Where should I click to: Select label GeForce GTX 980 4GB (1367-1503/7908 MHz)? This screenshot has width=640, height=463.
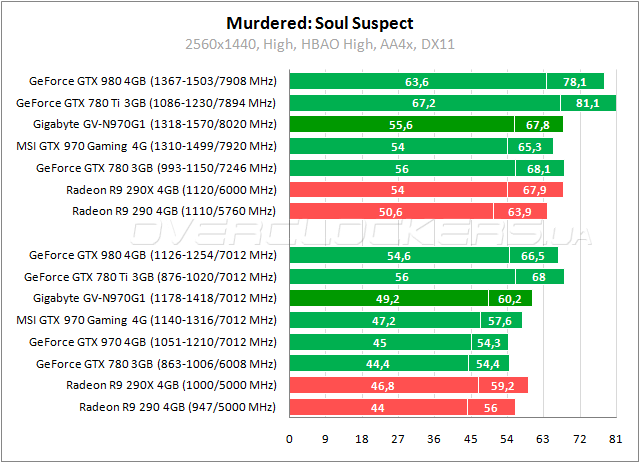point(153,81)
